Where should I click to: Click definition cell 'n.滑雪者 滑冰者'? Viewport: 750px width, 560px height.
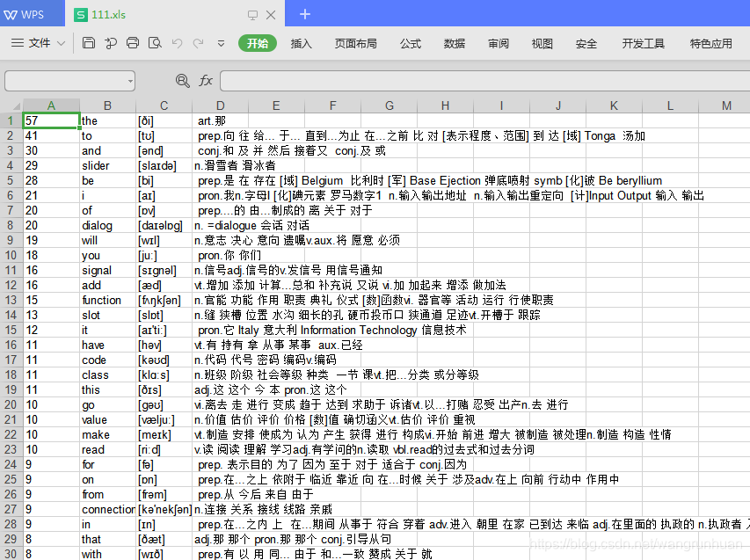(x=235, y=165)
